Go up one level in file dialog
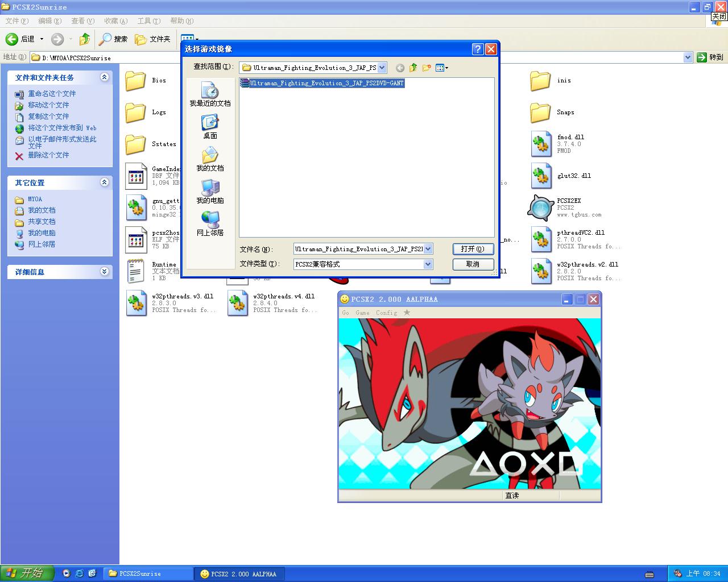Screen dimensions: 728x582 [413, 68]
